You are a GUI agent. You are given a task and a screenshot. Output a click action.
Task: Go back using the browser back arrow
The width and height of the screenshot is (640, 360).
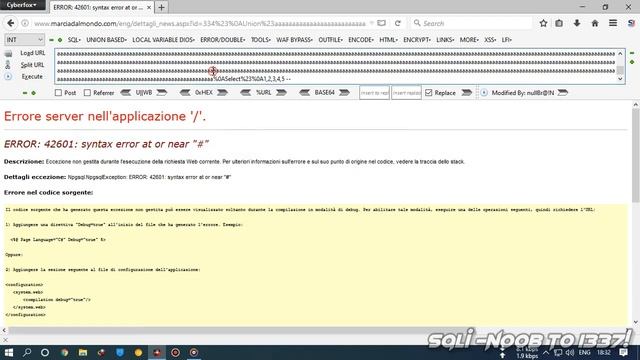pos(11,23)
